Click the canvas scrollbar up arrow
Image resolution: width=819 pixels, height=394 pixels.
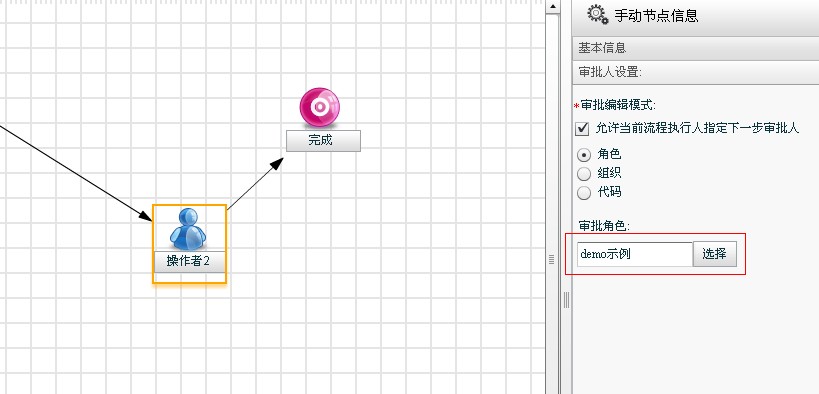(553, 6)
